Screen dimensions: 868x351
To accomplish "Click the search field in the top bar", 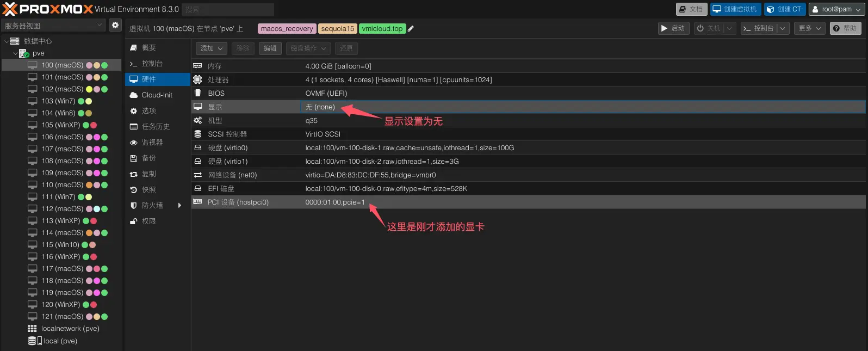I will pyautogui.click(x=228, y=9).
